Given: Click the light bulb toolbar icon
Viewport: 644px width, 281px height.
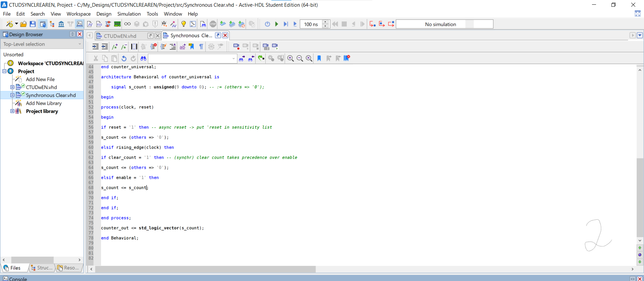Looking at the screenshot, I should tap(183, 24).
